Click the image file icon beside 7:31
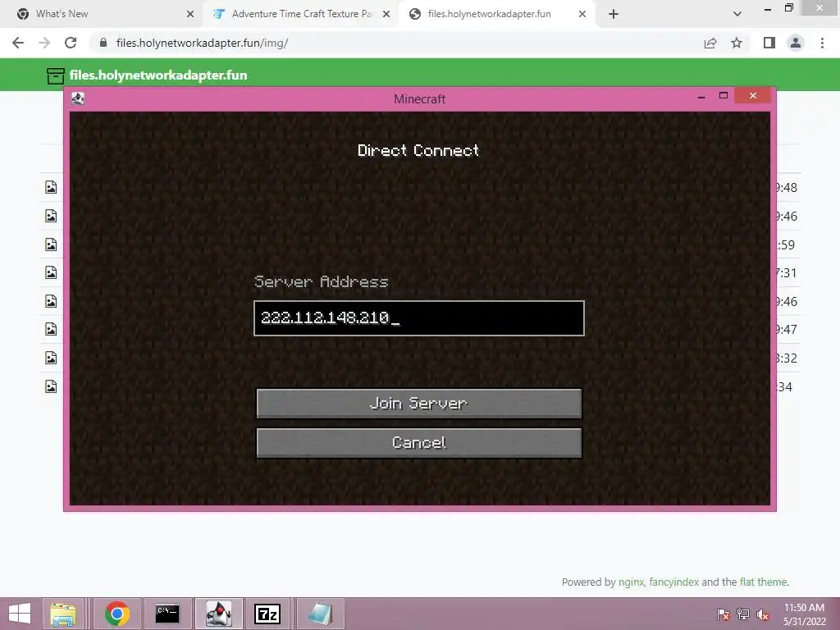 tap(51, 272)
